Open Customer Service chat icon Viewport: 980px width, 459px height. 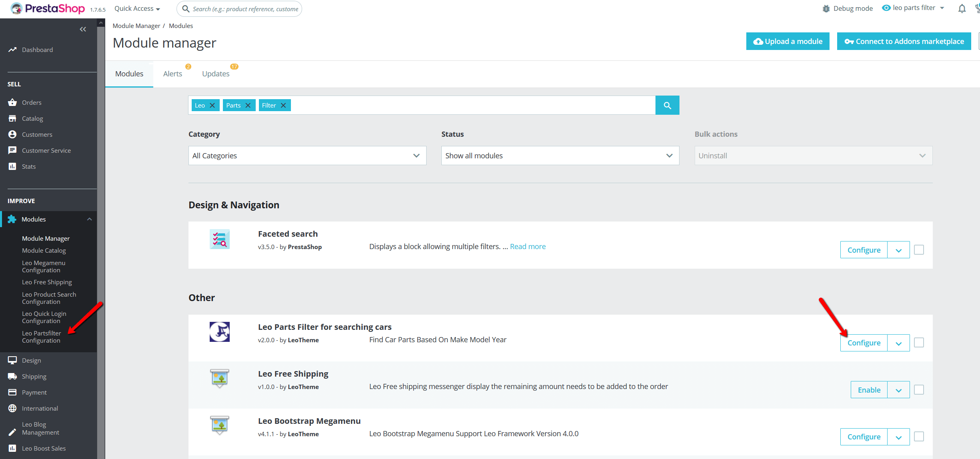(12, 150)
